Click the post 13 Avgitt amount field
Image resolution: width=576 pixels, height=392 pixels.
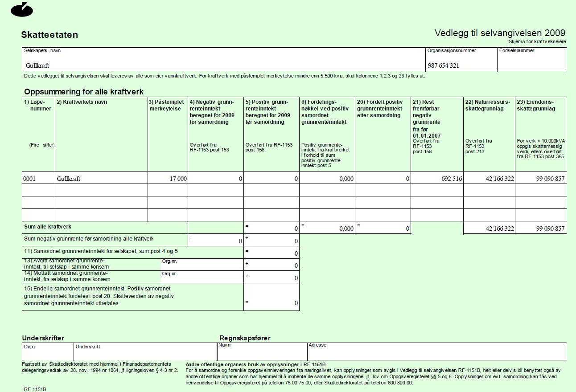click(x=272, y=264)
